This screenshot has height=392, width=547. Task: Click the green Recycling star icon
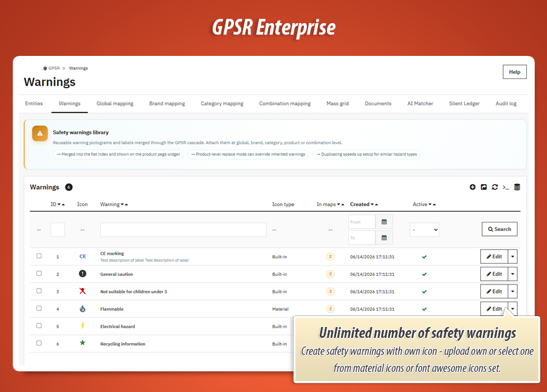pyautogui.click(x=82, y=343)
